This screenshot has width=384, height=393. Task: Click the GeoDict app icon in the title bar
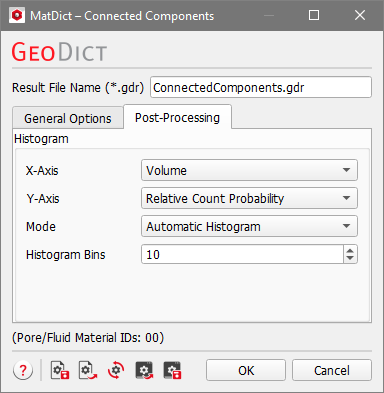point(17,15)
